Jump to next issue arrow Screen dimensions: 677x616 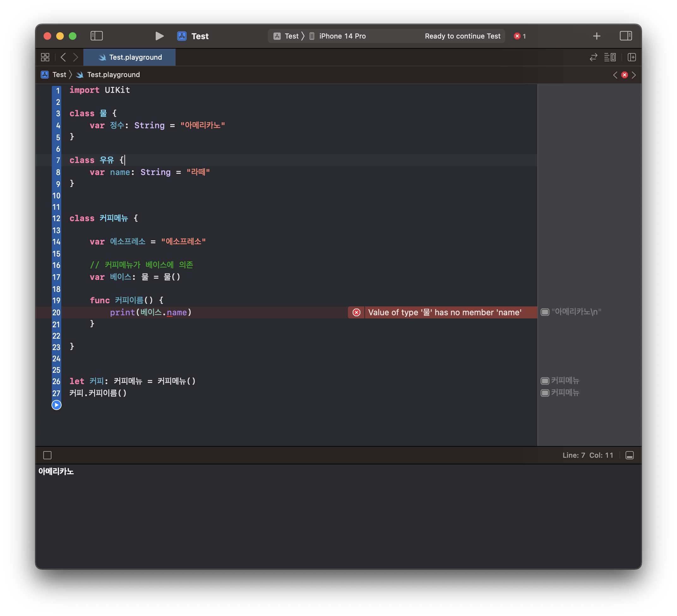coord(634,75)
